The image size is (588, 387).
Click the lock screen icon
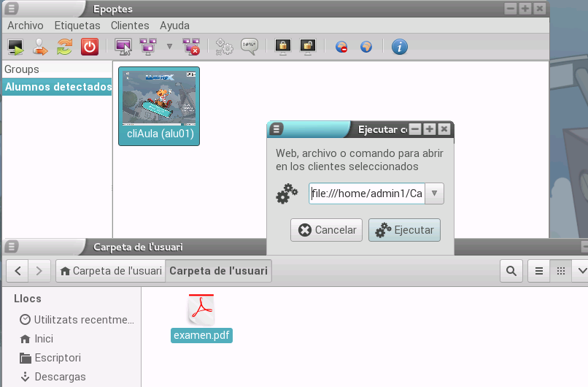[x=282, y=47]
